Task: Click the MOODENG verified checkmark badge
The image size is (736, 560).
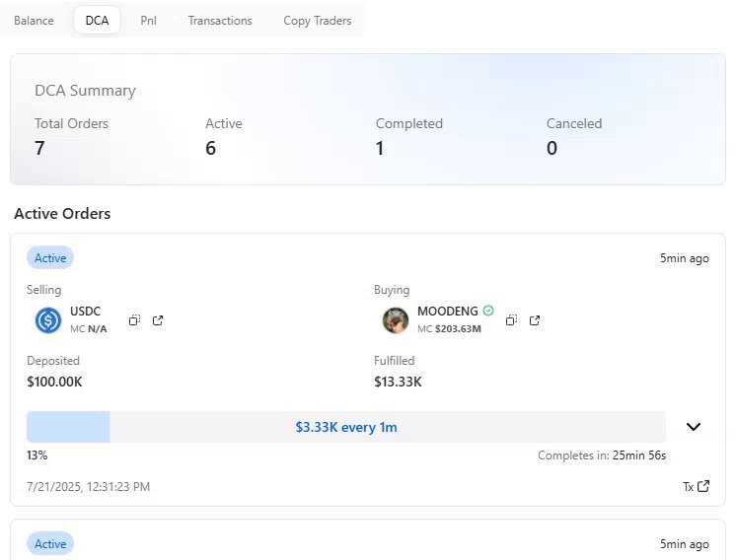Action: tap(488, 311)
